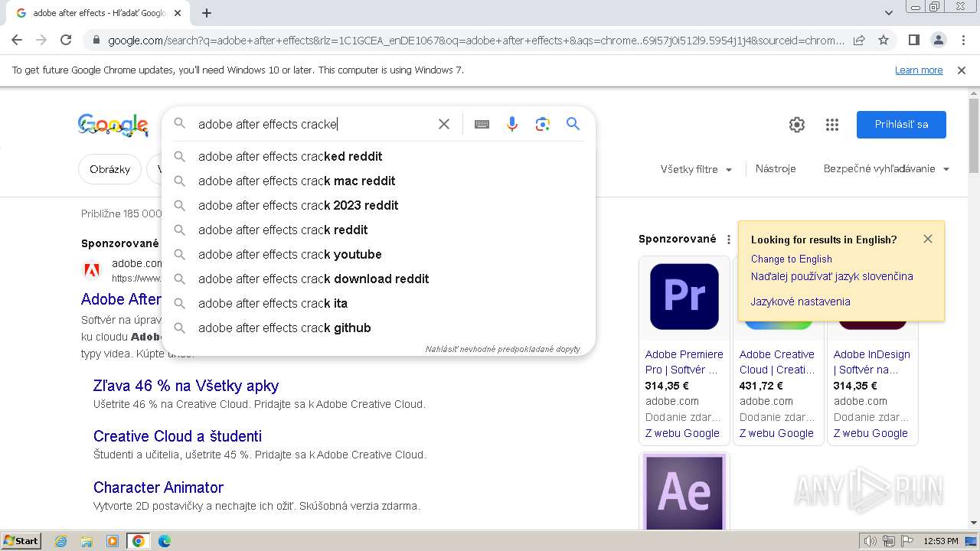
Task: Open Jazykové nastavenia link
Action: coord(800,302)
